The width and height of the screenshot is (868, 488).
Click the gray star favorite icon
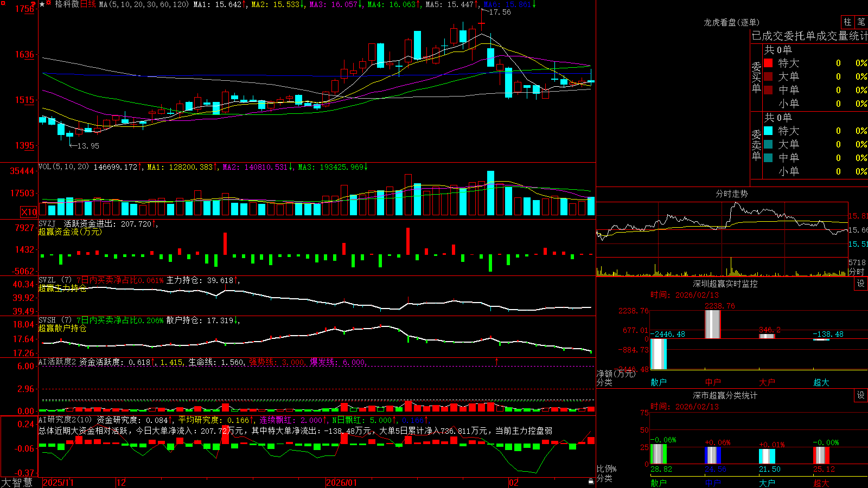click(x=42, y=4)
